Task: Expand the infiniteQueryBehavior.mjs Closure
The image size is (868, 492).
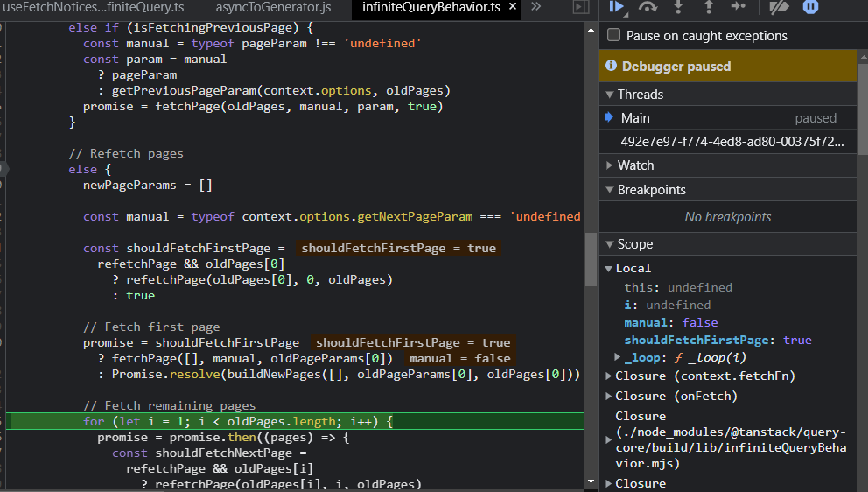Action: tap(608, 439)
